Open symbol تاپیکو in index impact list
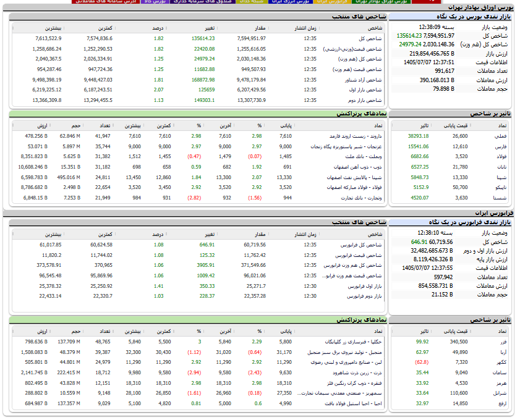The width and height of the screenshot is (520, 420). pos(501,188)
